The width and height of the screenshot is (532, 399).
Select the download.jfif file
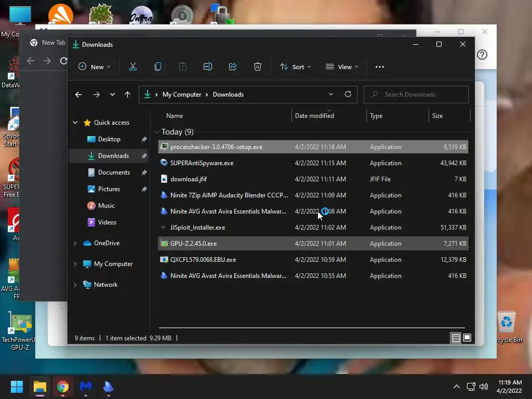point(313,179)
